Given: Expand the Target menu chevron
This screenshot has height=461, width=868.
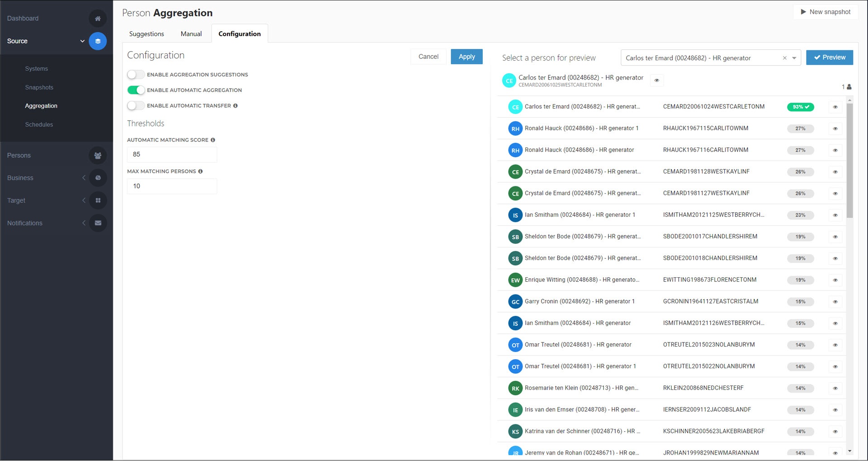Looking at the screenshot, I should (x=84, y=200).
